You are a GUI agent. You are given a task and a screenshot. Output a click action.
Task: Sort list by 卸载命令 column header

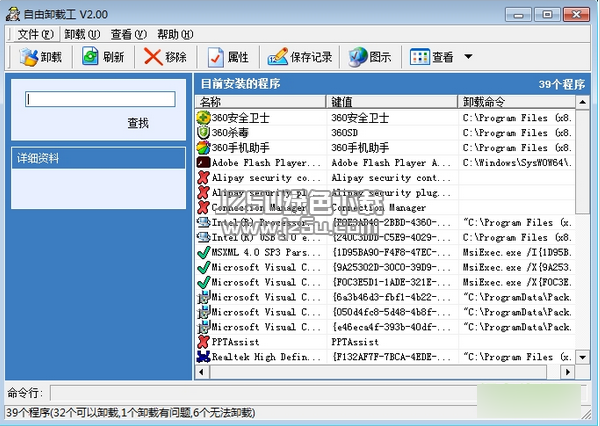click(x=517, y=102)
